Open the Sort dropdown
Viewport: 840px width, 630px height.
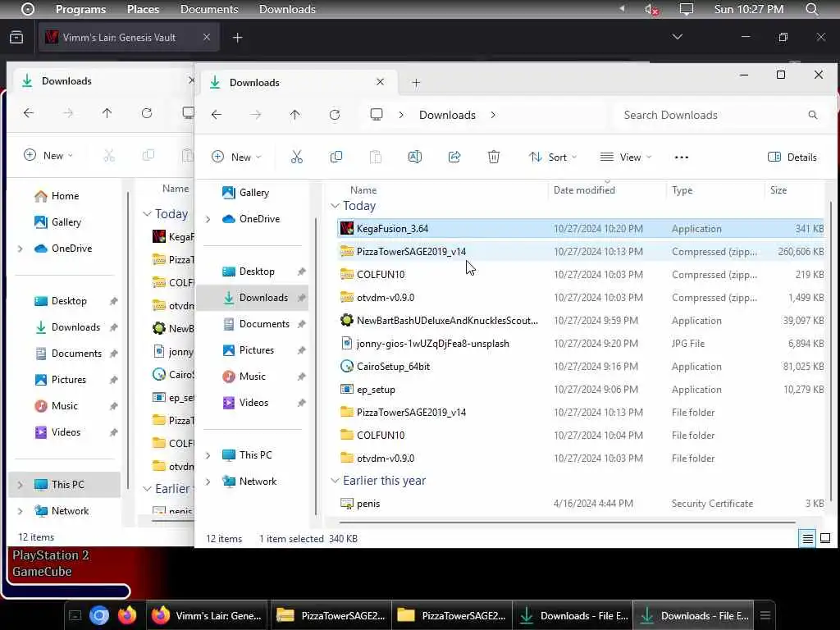click(x=552, y=157)
